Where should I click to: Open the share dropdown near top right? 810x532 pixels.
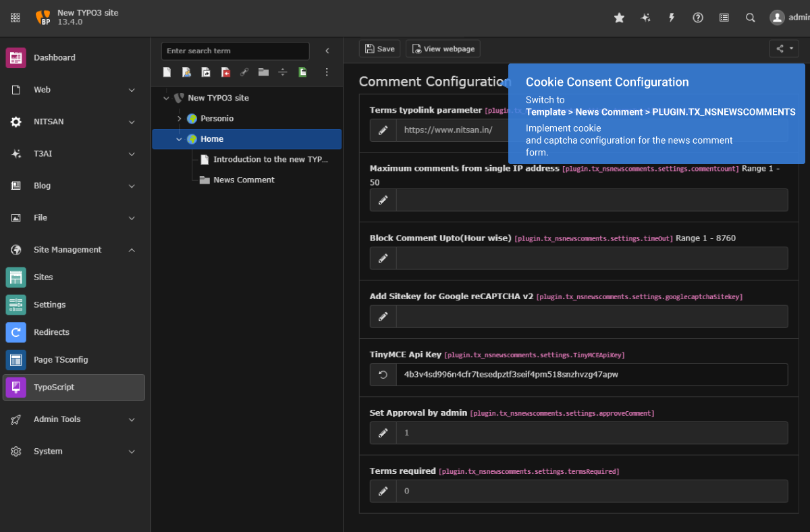[x=784, y=49]
